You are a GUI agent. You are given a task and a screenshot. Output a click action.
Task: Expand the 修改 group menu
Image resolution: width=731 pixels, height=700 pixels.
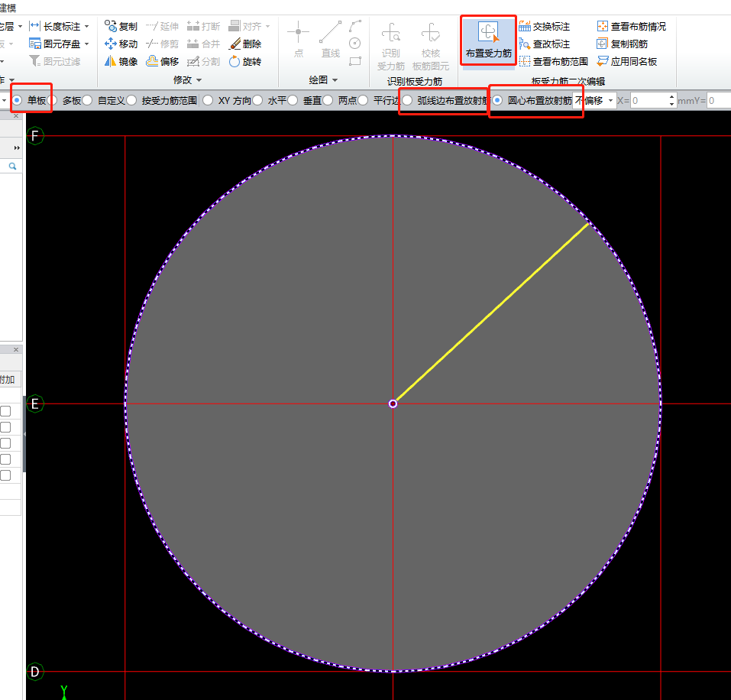click(x=188, y=80)
